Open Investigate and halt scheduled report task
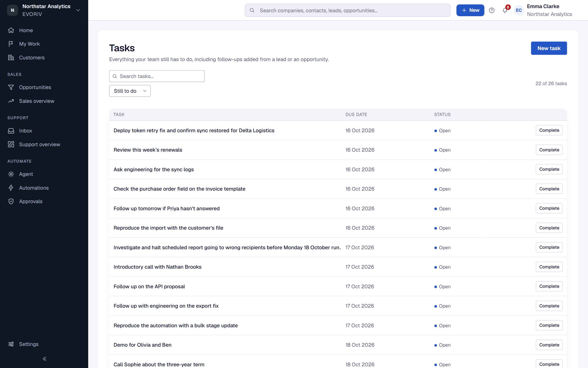Screen dimensions: 588x368 tap(227, 248)
